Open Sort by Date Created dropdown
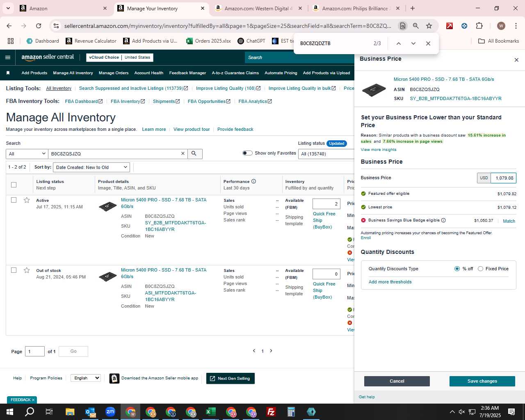This screenshot has height=420, width=525. 91,167
